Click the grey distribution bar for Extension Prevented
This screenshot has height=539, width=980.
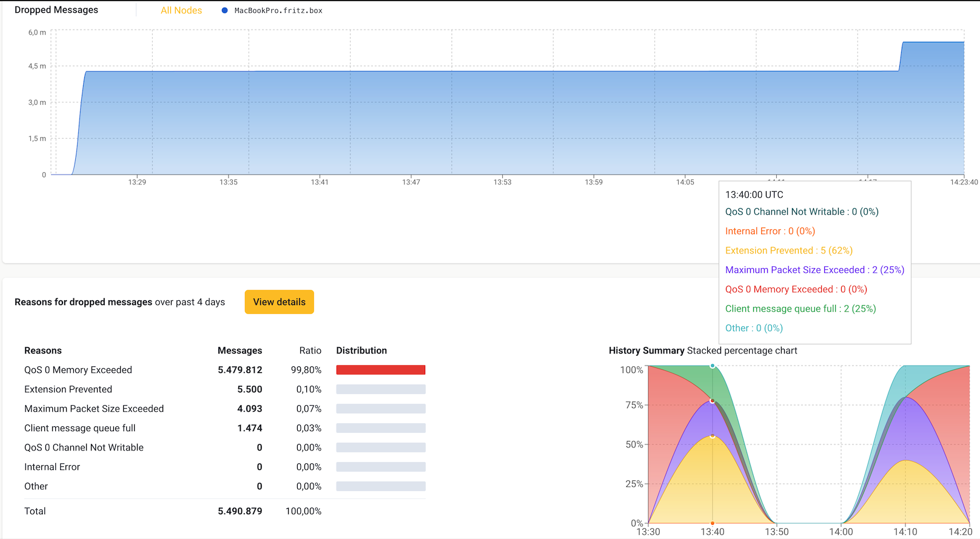coord(381,389)
